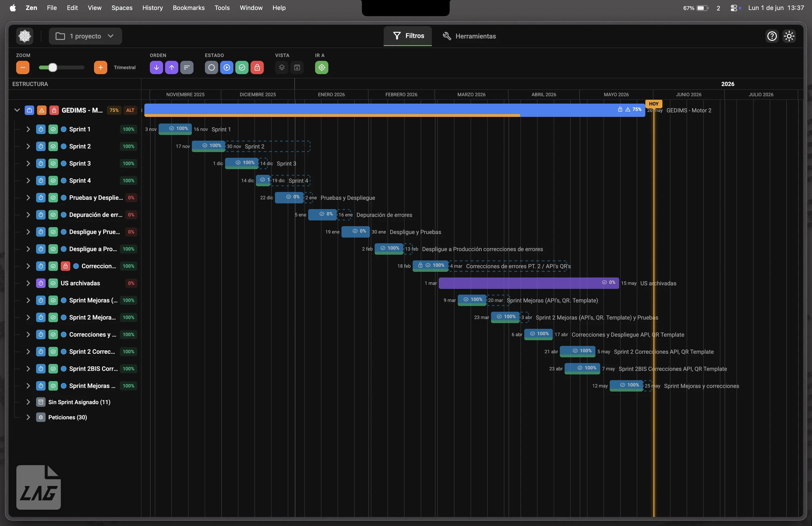This screenshot has height=526, width=812.
Task: Select the Sprint Mejoras (... tree row label
Action: [x=93, y=300]
